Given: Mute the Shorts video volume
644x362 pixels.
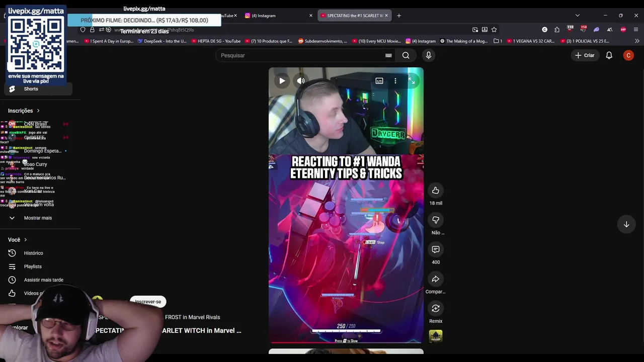Looking at the screenshot, I should pyautogui.click(x=301, y=80).
